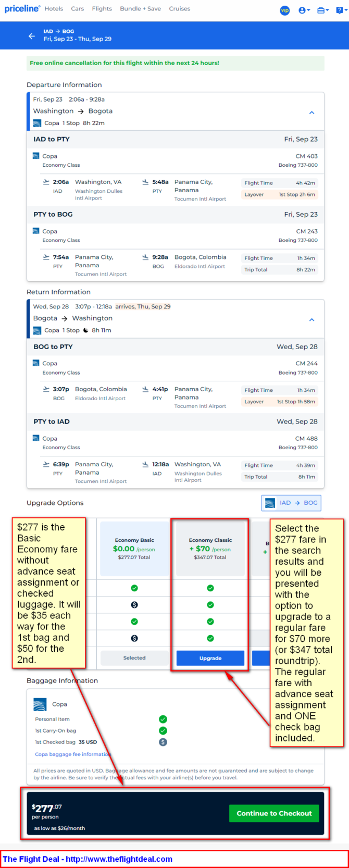This screenshot has width=349, height=868.
Task: Open the Hotels menu item
Action: click(x=54, y=9)
